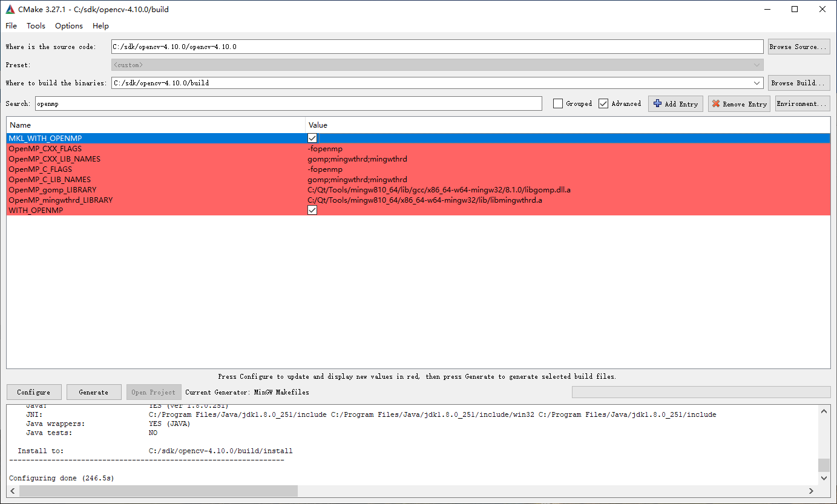
Task: Open the Help menu
Action: 100,26
